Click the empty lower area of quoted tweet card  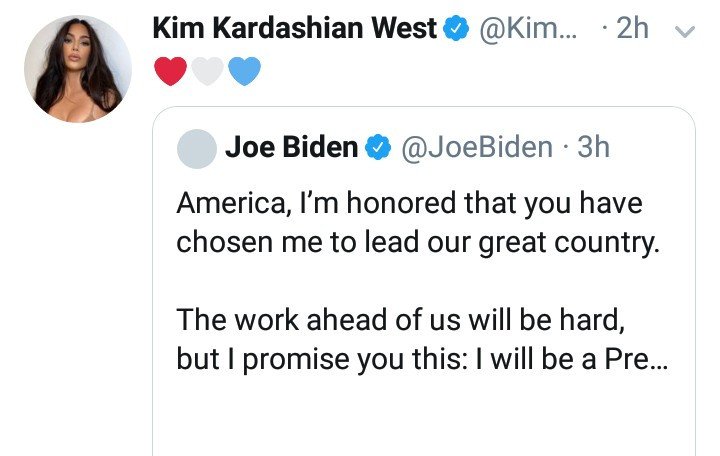pos(423,418)
